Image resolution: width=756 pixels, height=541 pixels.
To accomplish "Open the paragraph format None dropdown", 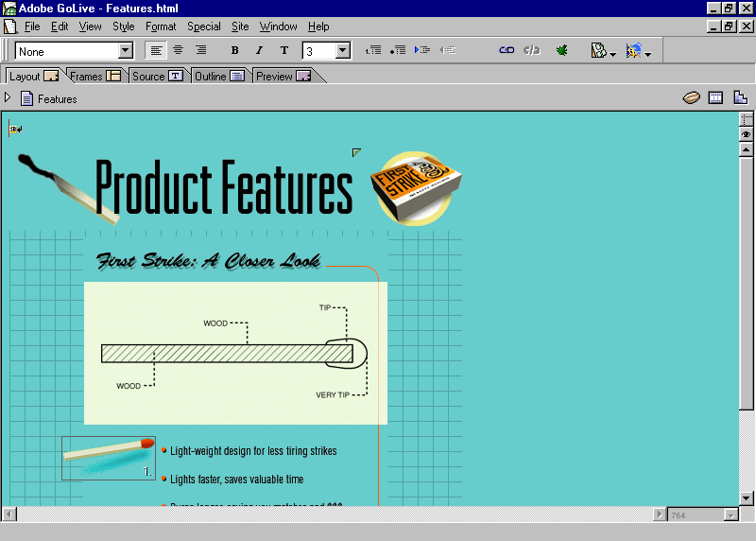I will [126, 50].
